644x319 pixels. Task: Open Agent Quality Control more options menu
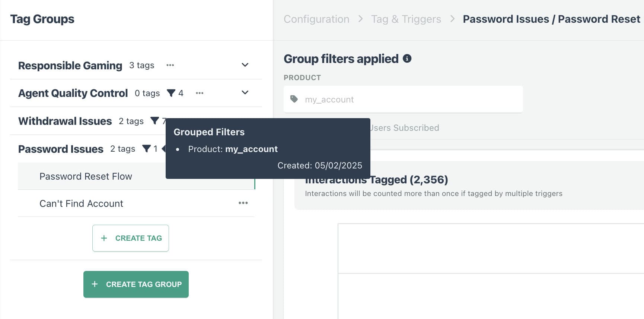(x=200, y=93)
